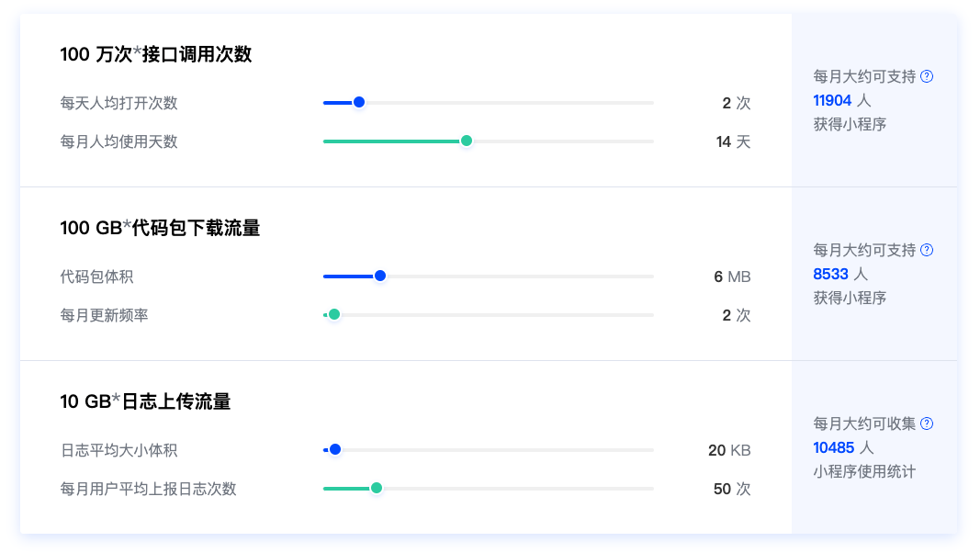Image resolution: width=980 pixels, height=553 pixels.
Task: Click help icon beside 11904 人 estimate
Action: tap(927, 76)
